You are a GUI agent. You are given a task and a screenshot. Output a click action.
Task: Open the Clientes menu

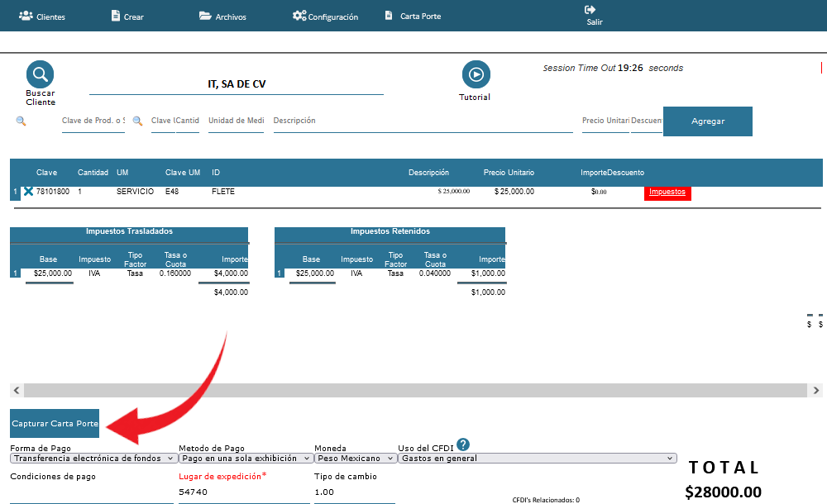click(42, 17)
